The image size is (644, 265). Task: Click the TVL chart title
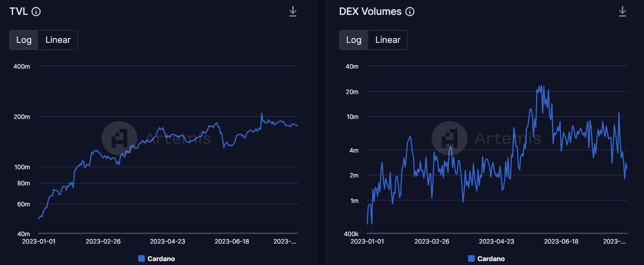[19, 12]
